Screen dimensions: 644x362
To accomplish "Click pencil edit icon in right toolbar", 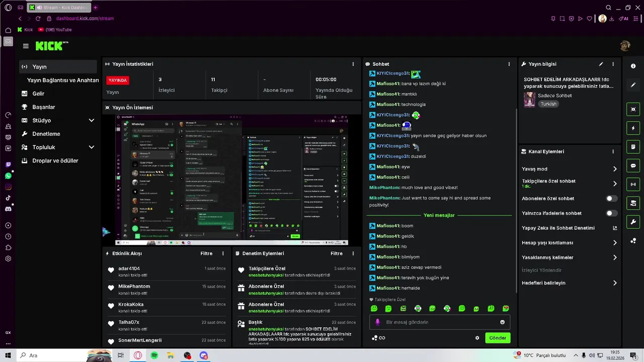I will [633, 85].
